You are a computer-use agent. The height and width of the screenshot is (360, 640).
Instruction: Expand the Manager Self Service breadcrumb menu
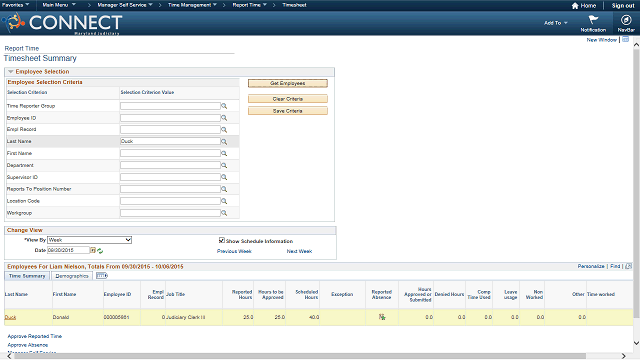(125, 5)
